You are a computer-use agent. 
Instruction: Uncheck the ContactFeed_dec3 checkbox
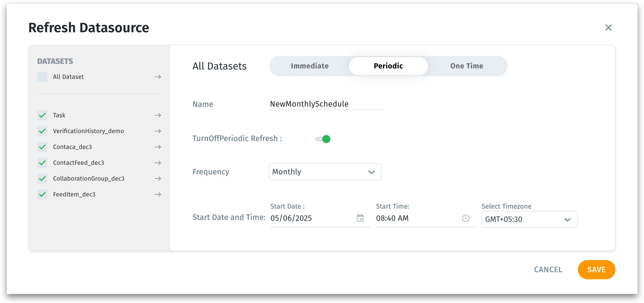click(x=42, y=163)
